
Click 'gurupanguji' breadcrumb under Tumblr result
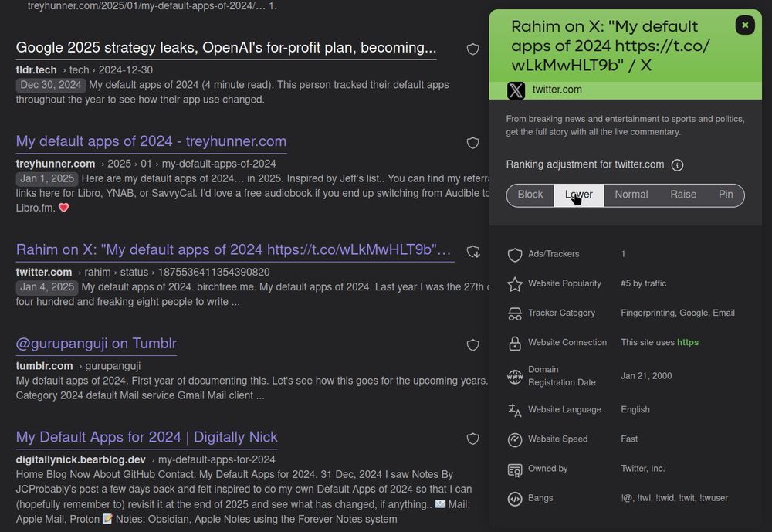[113, 366]
